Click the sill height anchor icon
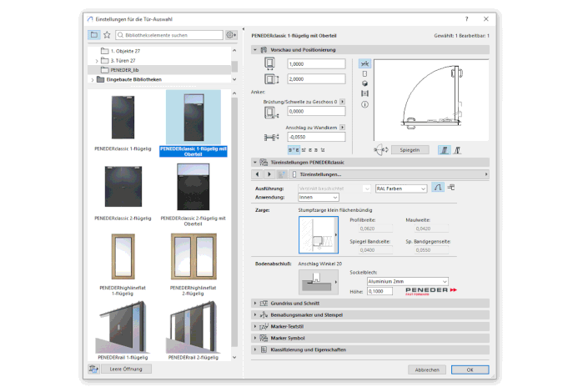The height and width of the screenshot is (392, 588). pyautogui.click(x=272, y=112)
